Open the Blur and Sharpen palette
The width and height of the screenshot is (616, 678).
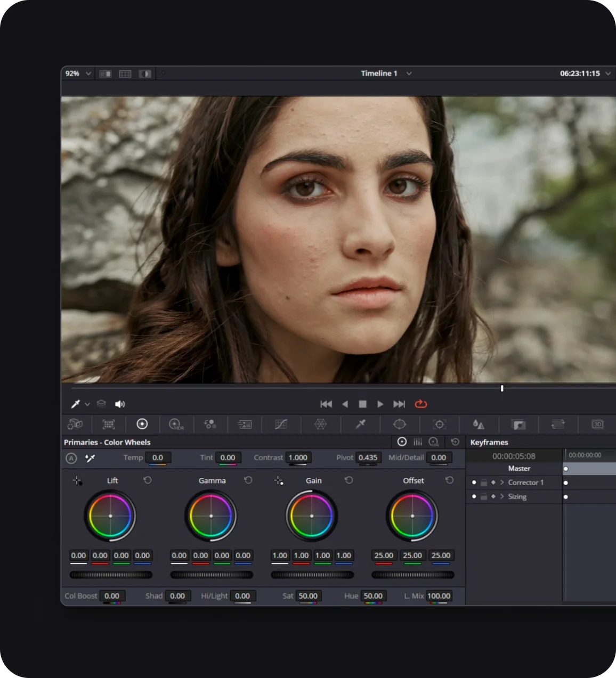tap(478, 424)
